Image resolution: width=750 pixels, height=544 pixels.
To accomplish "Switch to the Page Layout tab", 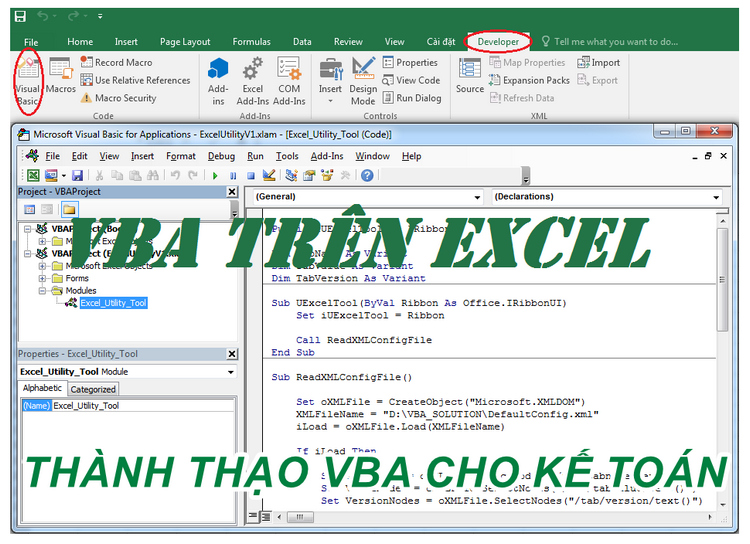I will [x=185, y=42].
